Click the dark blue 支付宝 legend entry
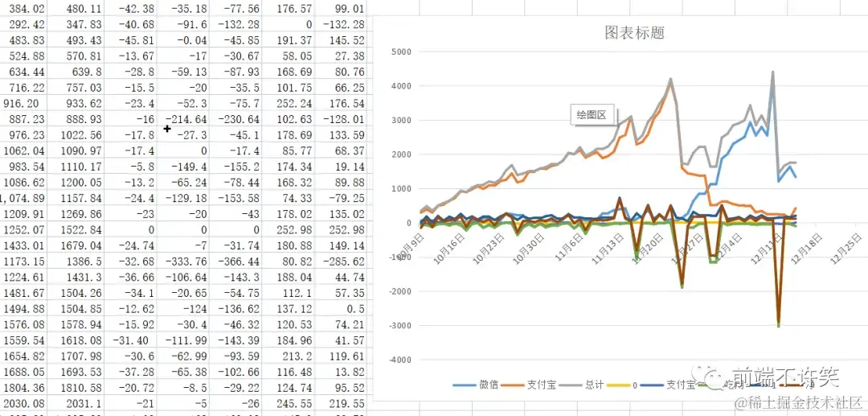 pyautogui.click(x=668, y=384)
